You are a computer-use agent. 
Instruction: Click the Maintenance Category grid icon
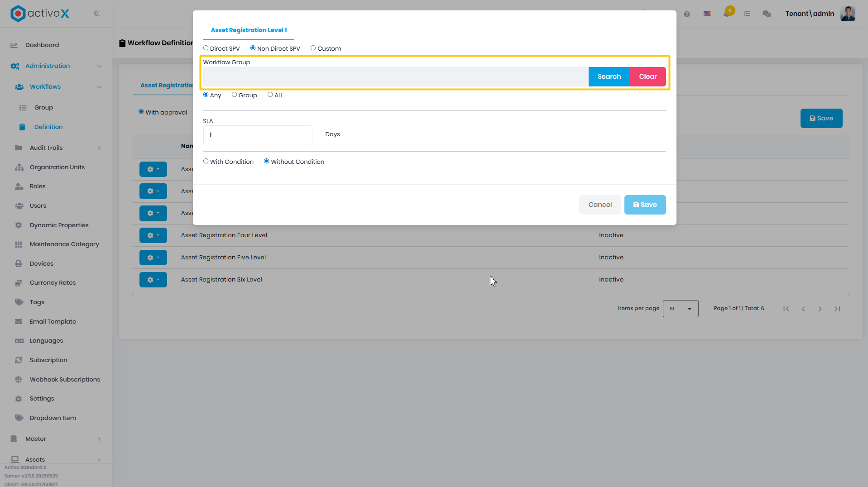19,244
